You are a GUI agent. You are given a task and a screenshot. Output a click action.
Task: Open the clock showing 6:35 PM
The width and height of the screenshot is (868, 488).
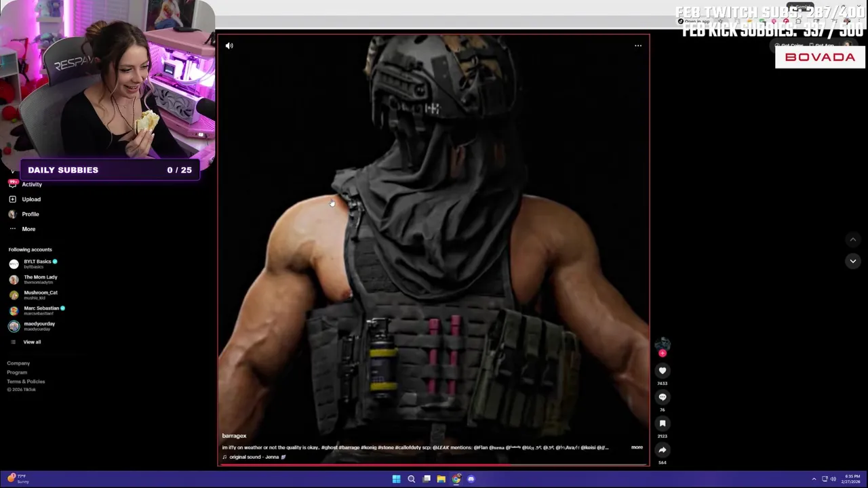tap(851, 479)
